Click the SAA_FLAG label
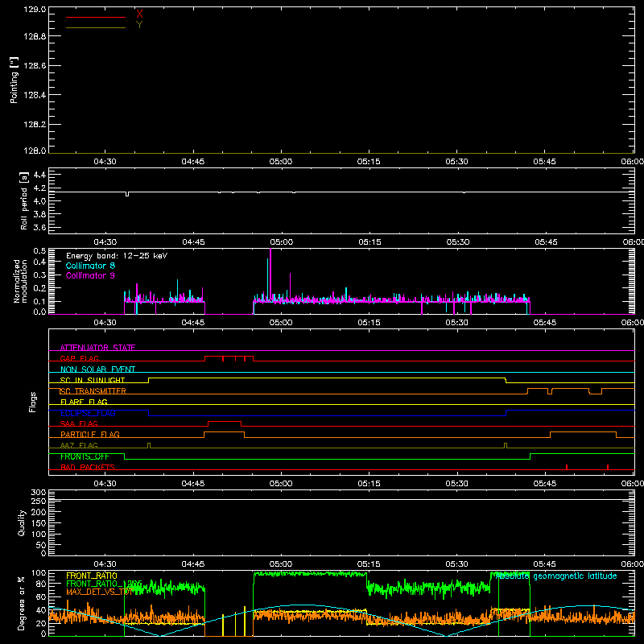The height and width of the screenshot is (644, 644). click(79, 423)
